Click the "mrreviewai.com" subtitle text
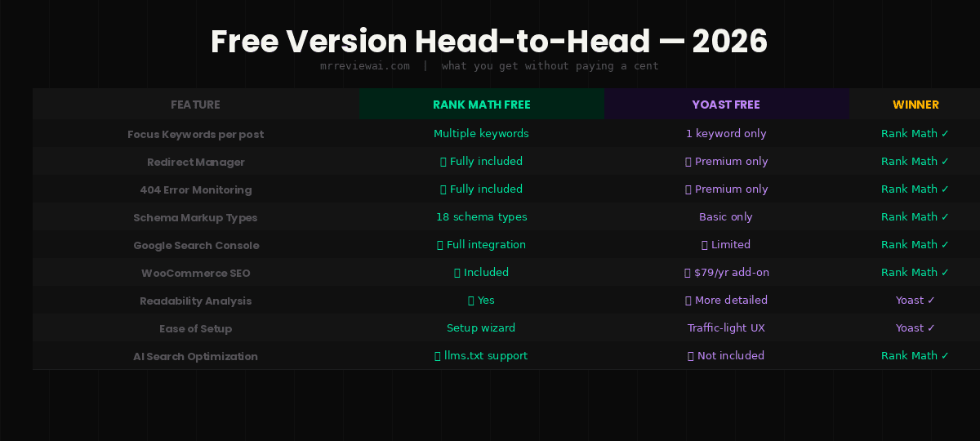Image resolution: width=980 pixels, height=441 pixels. click(365, 66)
